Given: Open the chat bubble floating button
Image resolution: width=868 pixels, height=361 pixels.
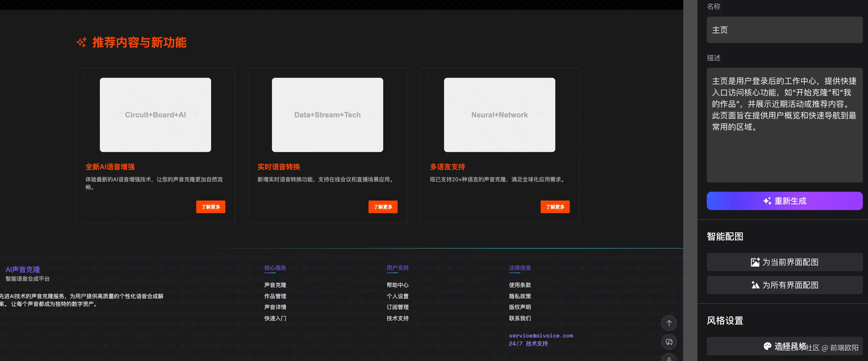Looking at the screenshot, I should [x=669, y=342].
